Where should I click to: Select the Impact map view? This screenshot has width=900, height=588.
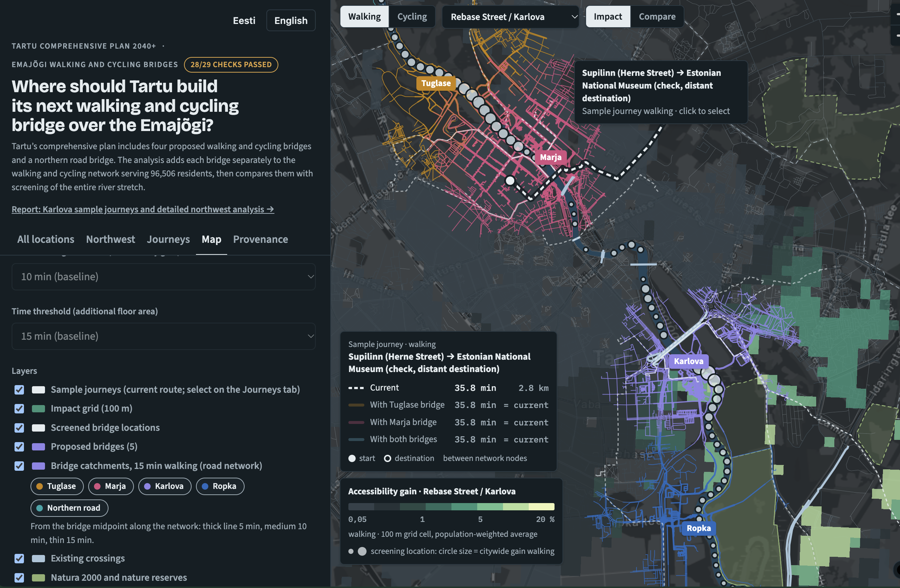click(608, 17)
